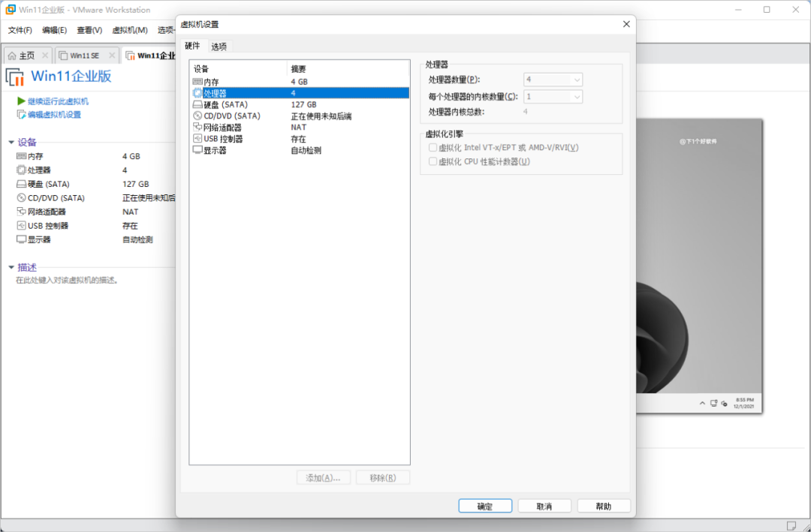811x532 pixels.
Task: Close the 主页 tab
Action: click(x=45, y=56)
